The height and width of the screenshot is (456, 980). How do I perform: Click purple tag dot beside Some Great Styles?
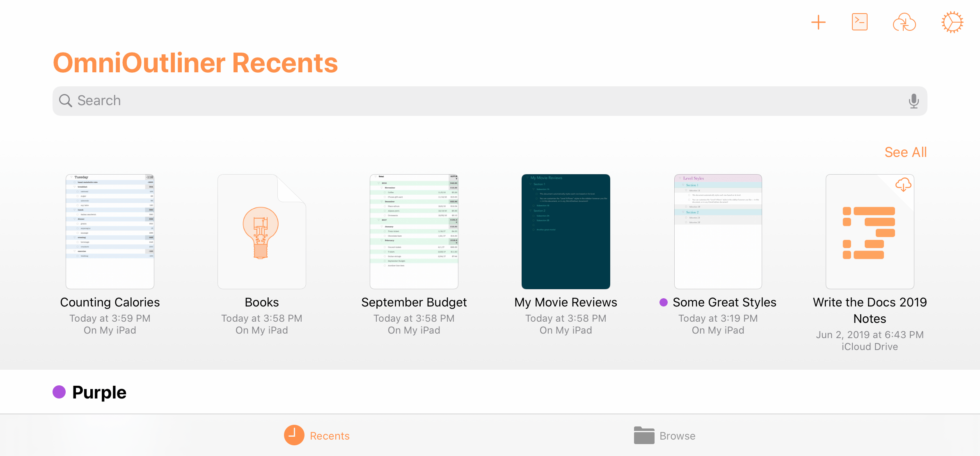pos(663,302)
